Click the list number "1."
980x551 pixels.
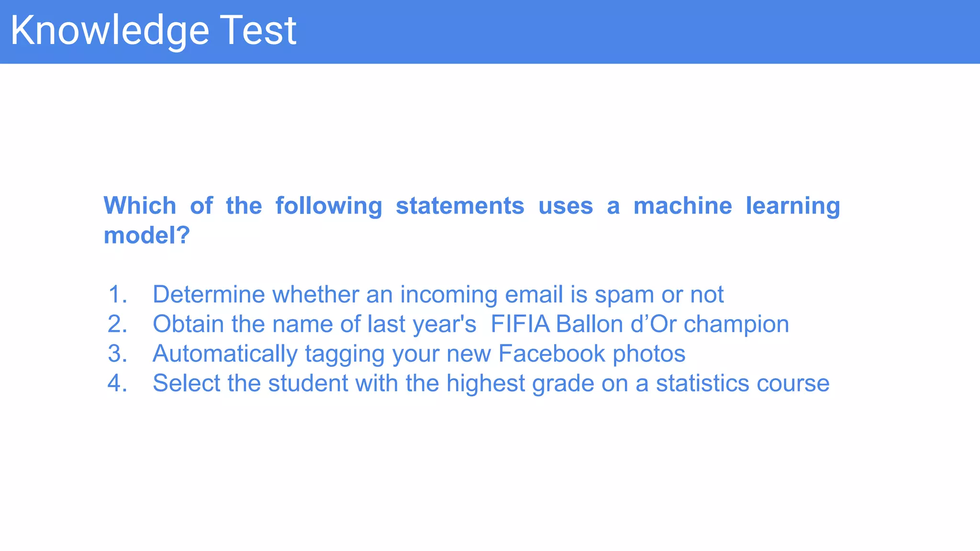click(117, 294)
